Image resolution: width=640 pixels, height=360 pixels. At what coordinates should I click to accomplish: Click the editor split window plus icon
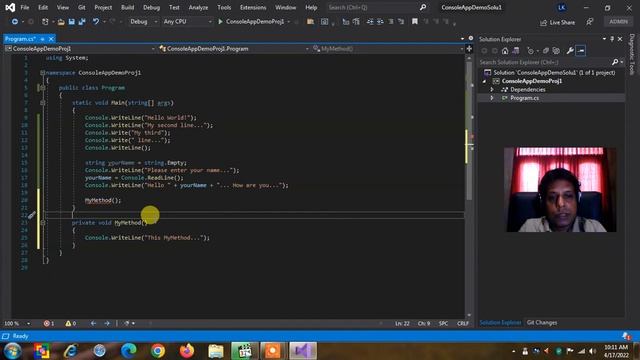469,49
